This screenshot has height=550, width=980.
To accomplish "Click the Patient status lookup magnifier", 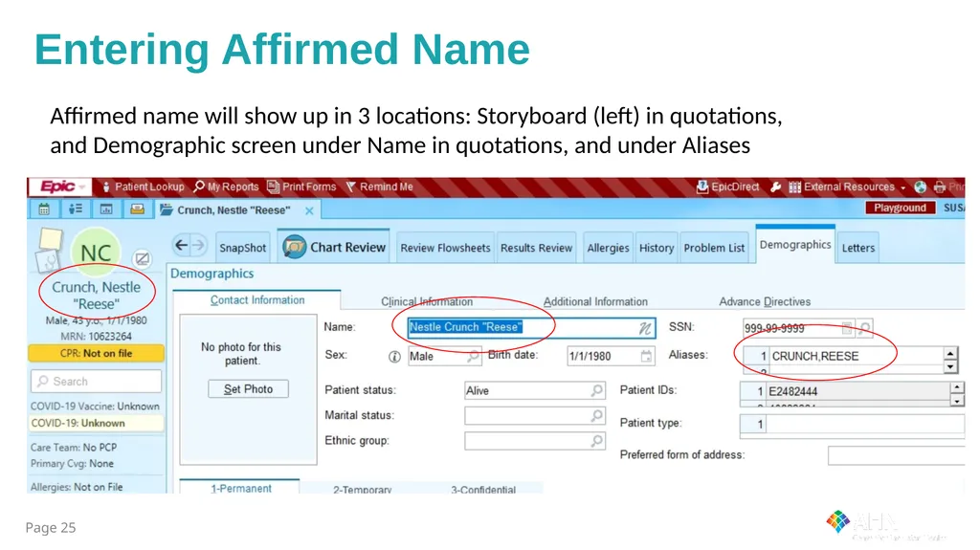I will point(597,390).
